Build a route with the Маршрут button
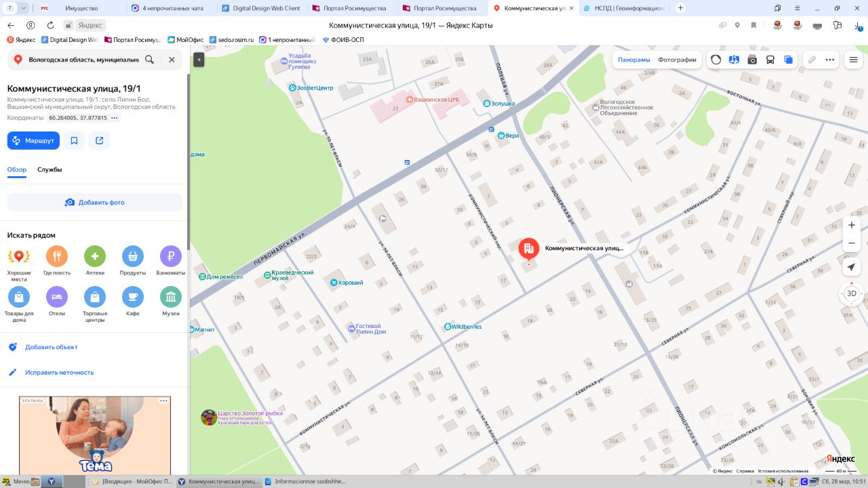 33,140
